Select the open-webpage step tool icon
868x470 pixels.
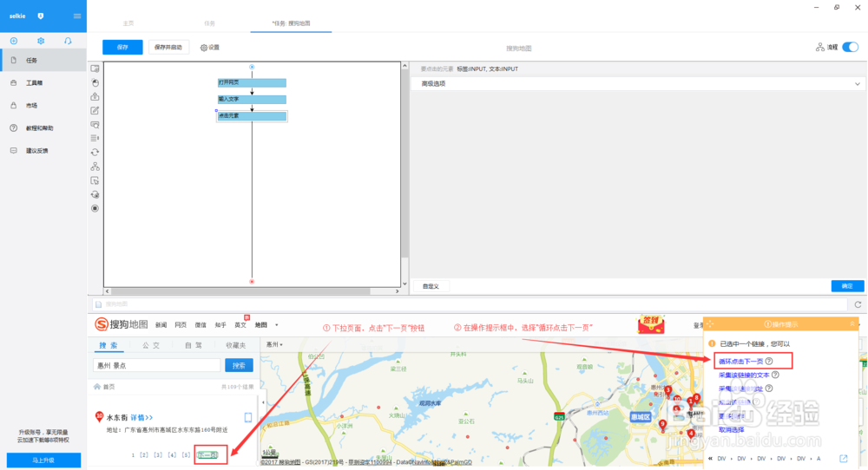[x=95, y=69]
